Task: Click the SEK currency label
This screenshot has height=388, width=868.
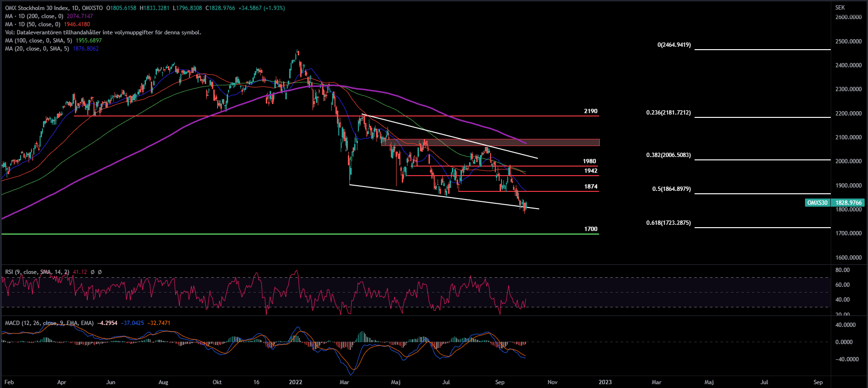Action: tap(840, 8)
